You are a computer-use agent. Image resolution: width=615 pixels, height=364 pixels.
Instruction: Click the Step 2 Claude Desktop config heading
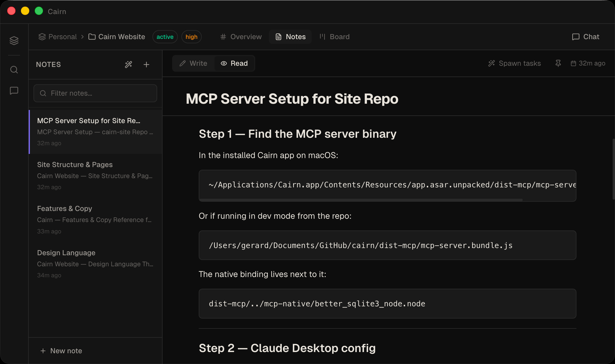[x=287, y=348]
